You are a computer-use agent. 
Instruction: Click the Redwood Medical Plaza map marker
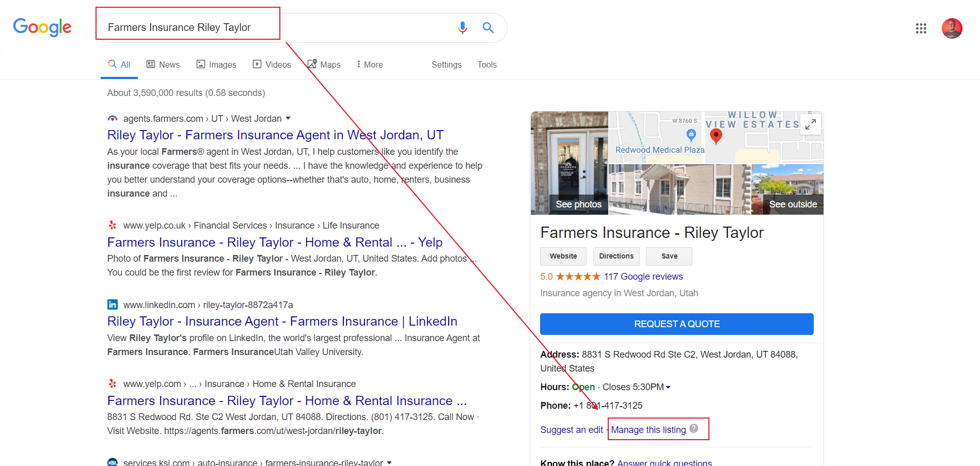click(691, 135)
